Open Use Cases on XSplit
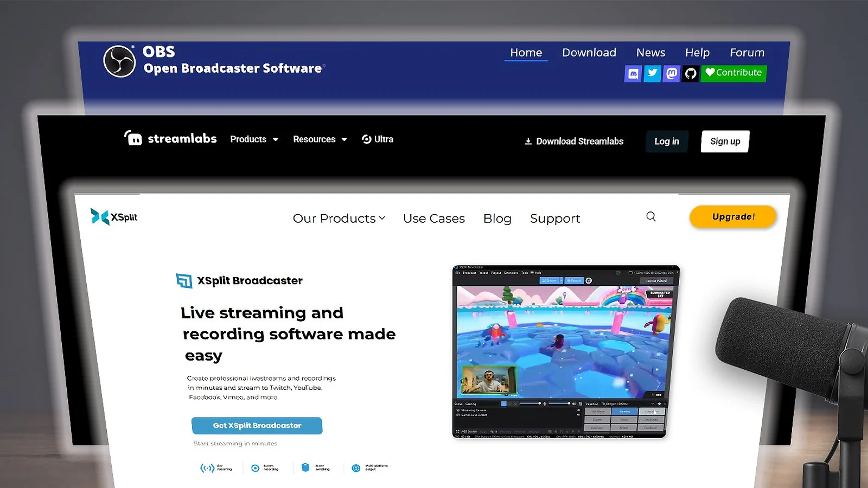Screen dimensions: 868x488 (434, 219)
